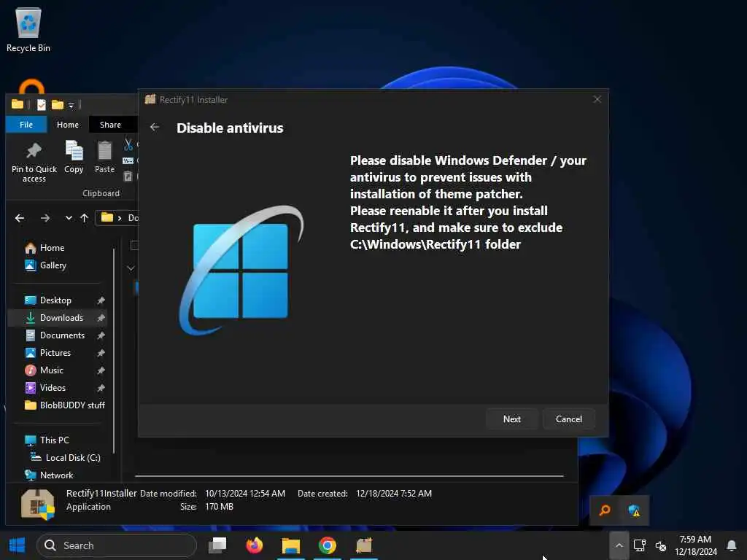The height and width of the screenshot is (560, 747).
Task: Open recent locations dropdown arrow
Action: [69, 218]
